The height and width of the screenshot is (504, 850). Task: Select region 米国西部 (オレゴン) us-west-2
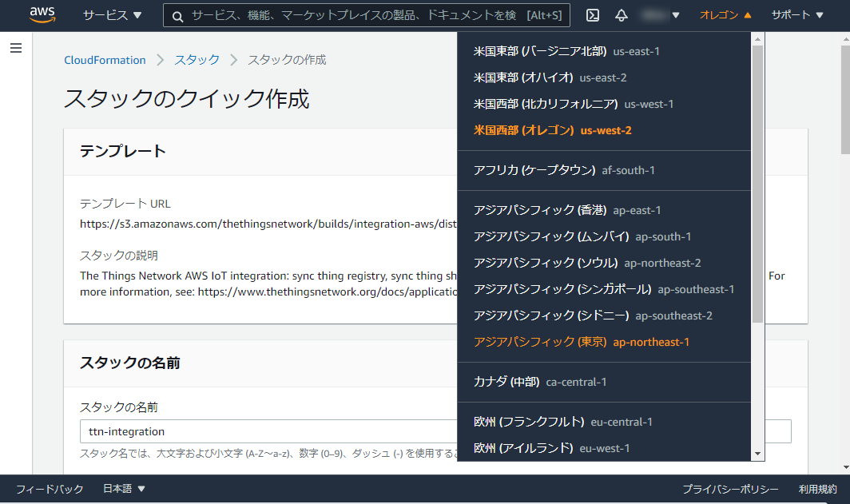click(604, 130)
